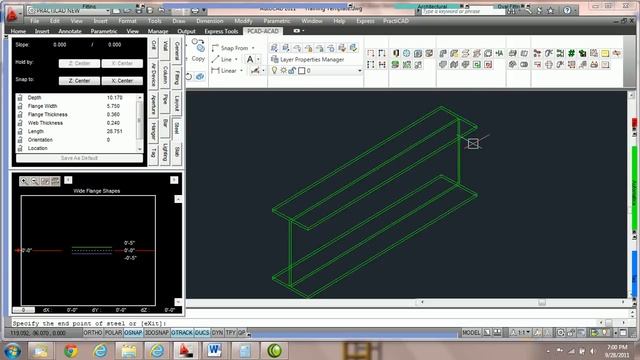Open the AutoCAD application menu red A
The image size is (640, 360).
(x=12, y=15)
